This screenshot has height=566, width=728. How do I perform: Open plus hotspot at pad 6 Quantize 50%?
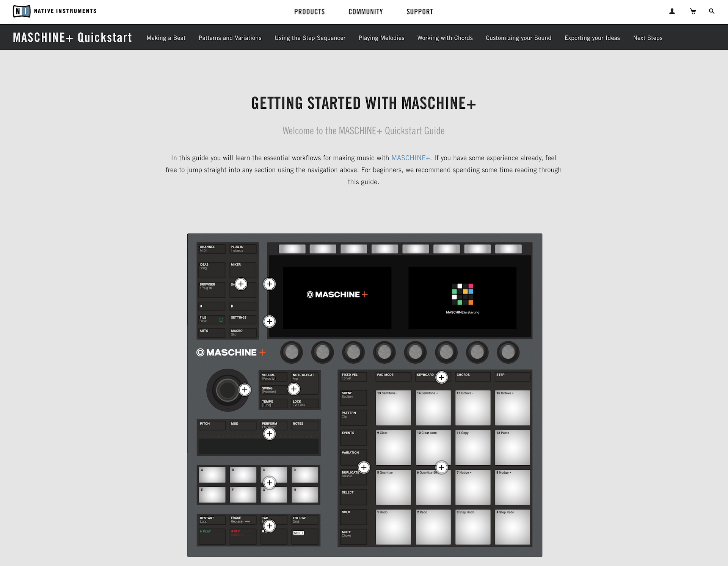click(x=441, y=467)
